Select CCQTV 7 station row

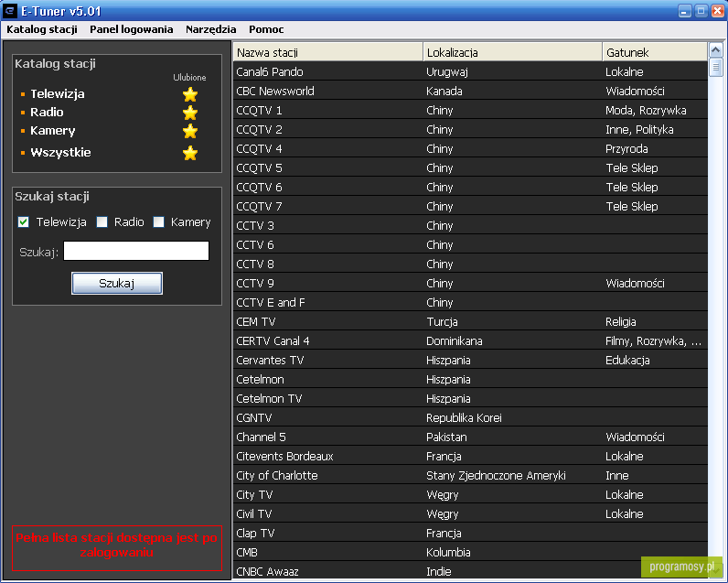470,206
